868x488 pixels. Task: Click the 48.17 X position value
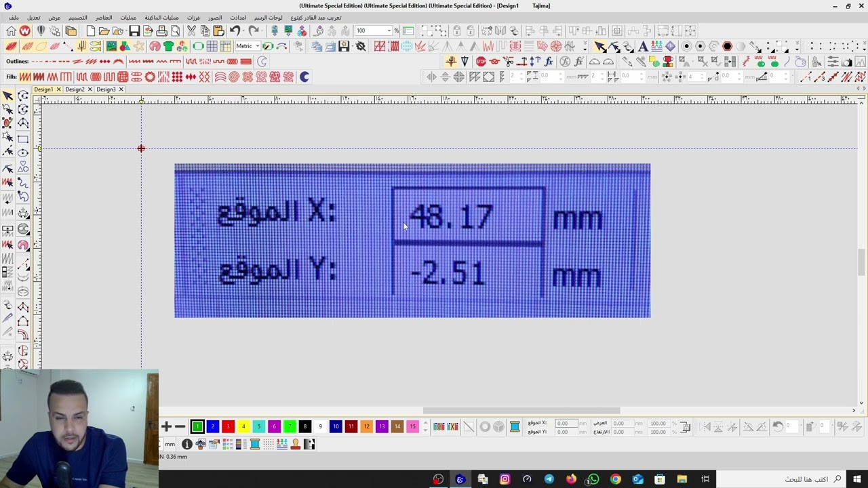451,218
